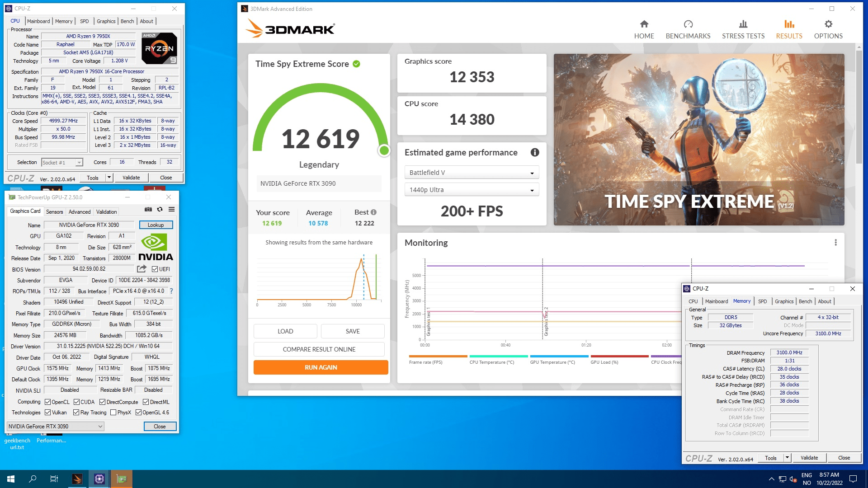Viewport: 868px width, 488px height.
Task: Click the LOAD button in 3DMark
Action: [x=285, y=331]
